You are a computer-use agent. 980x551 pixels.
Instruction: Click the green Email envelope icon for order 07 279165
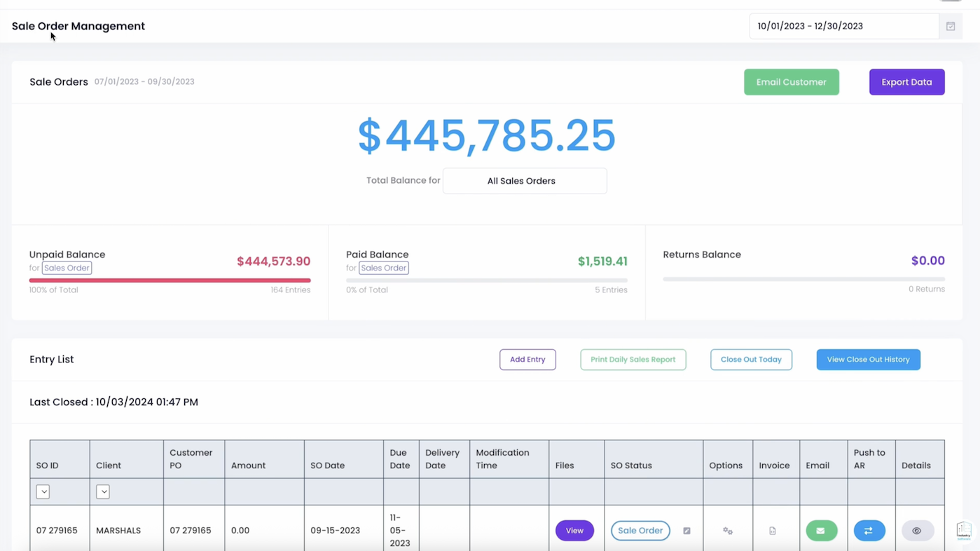[x=821, y=531]
